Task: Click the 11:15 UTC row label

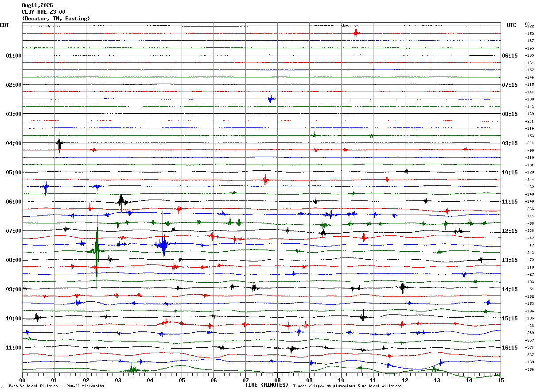Action: (510, 202)
